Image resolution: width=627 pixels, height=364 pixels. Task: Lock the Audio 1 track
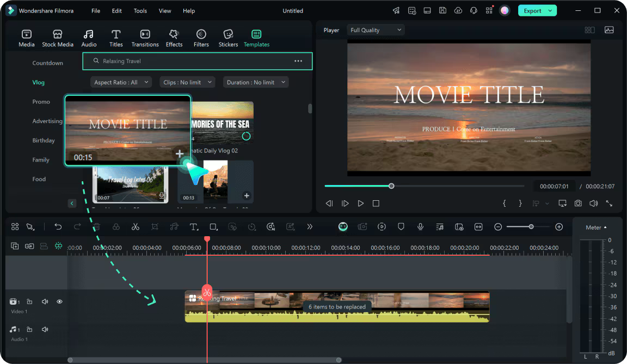pyautogui.click(x=29, y=330)
